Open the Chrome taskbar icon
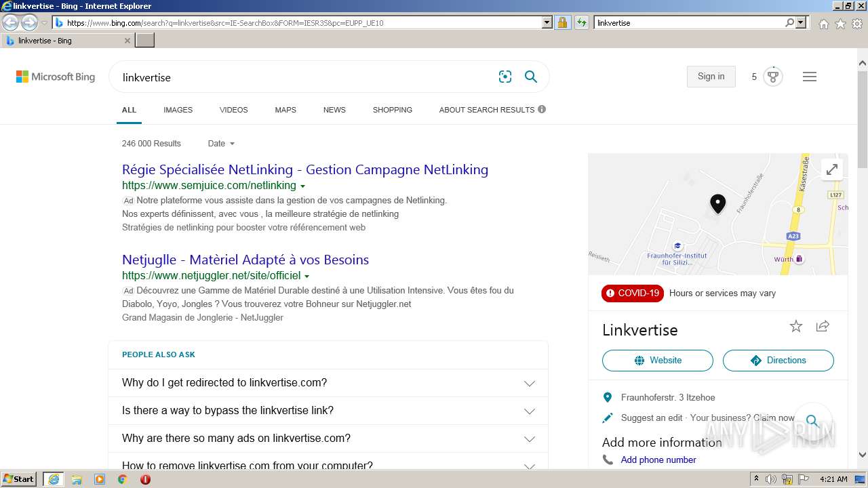This screenshot has height=488, width=868. tap(122, 479)
